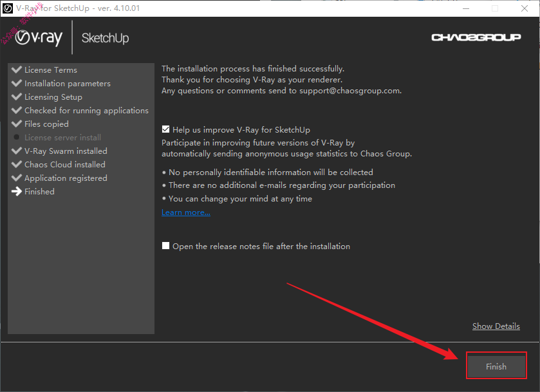
Task: Select the License Terms step
Action: [x=51, y=70]
